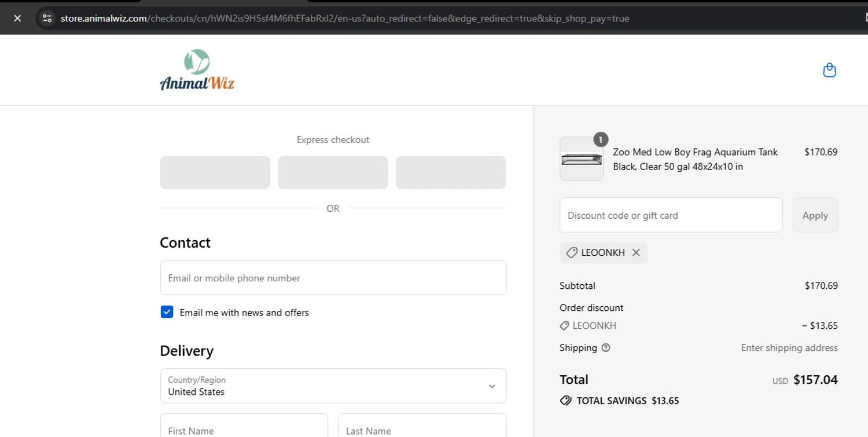The height and width of the screenshot is (437, 868).
Task: Click the browser URL address text
Action: (345, 19)
